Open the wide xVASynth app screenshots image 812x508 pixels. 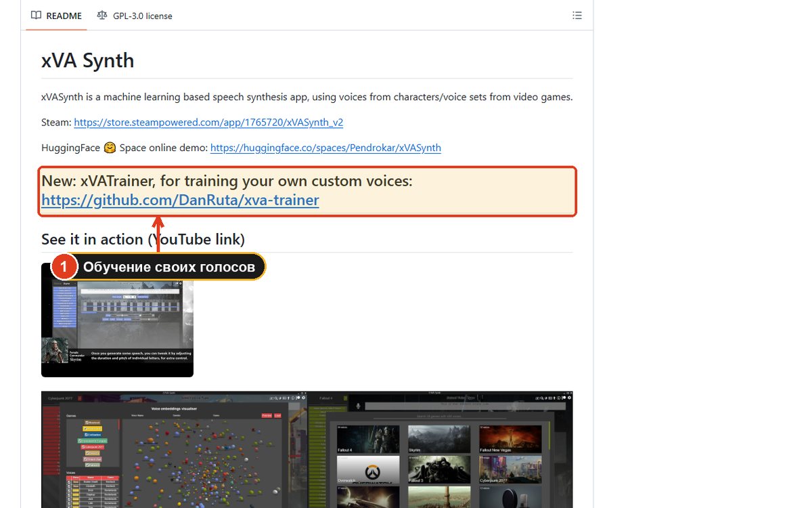pyautogui.click(x=307, y=449)
